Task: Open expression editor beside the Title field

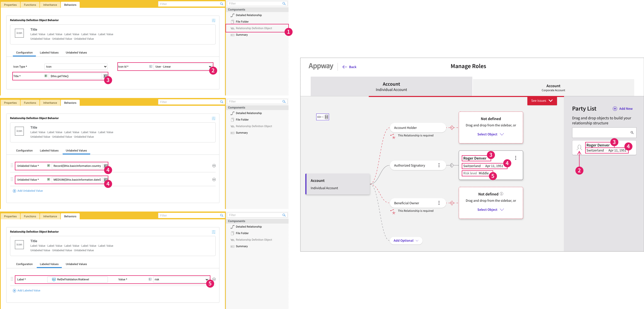Action: coord(106,76)
